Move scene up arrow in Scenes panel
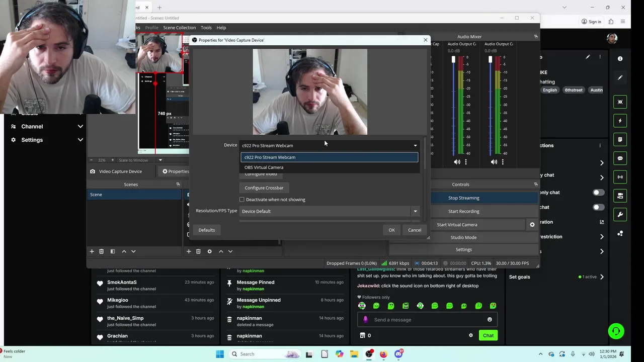The image size is (644, 362). pos(124,251)
